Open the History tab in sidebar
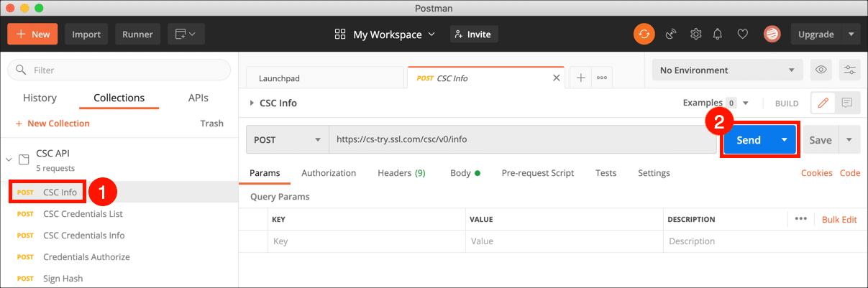868x288 pixels. click(x=40, y=98)
